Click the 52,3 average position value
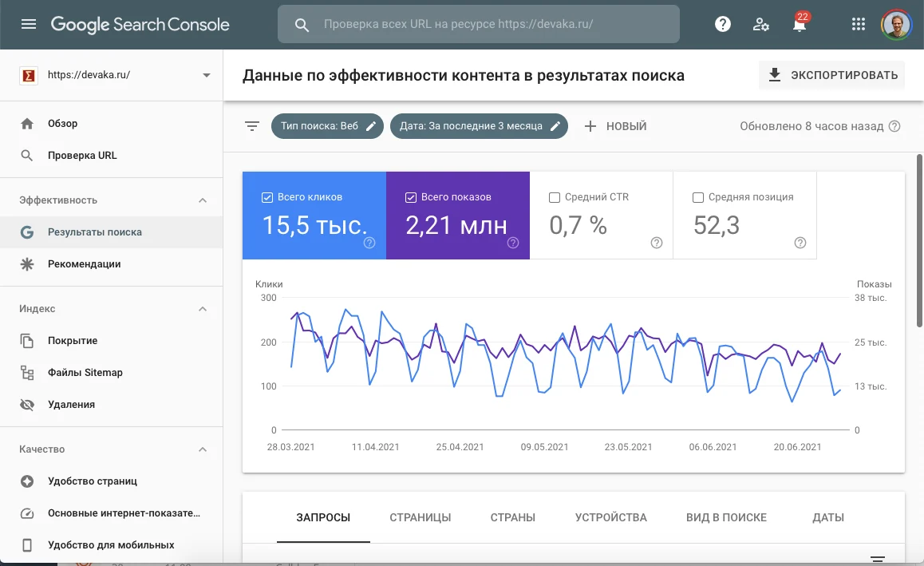Screen dimensions: 924x566 716,225
